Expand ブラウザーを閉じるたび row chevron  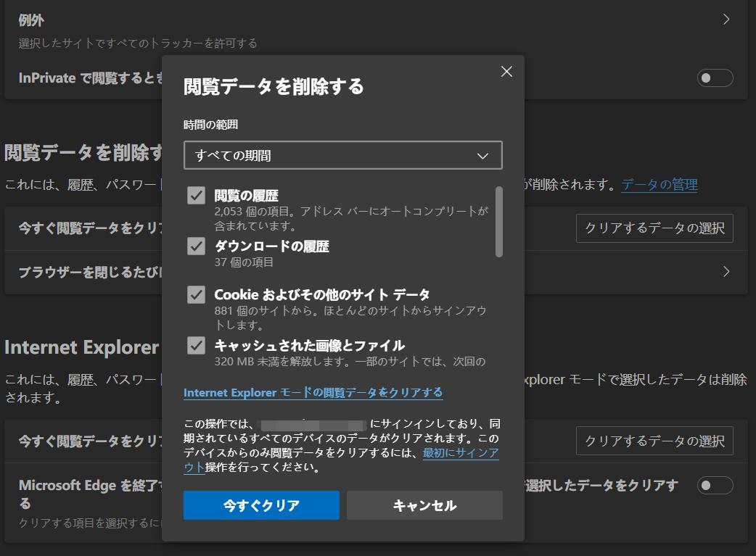pos(726,272)
